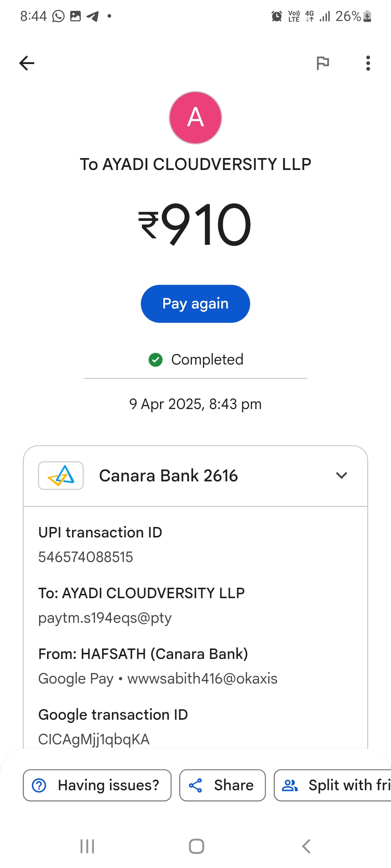This screenshot has width=391, height=868.
Task: Tap the back arrow at top
Action: pyautogui.click(x=27, y=63)
